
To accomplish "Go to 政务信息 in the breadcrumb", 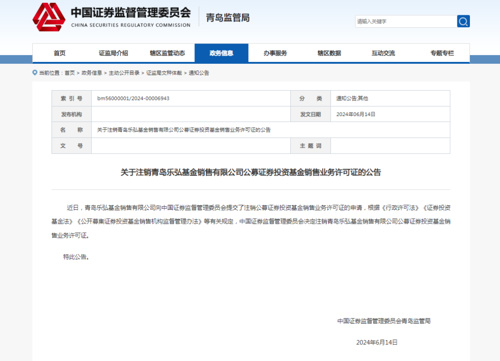I will 92,73.
